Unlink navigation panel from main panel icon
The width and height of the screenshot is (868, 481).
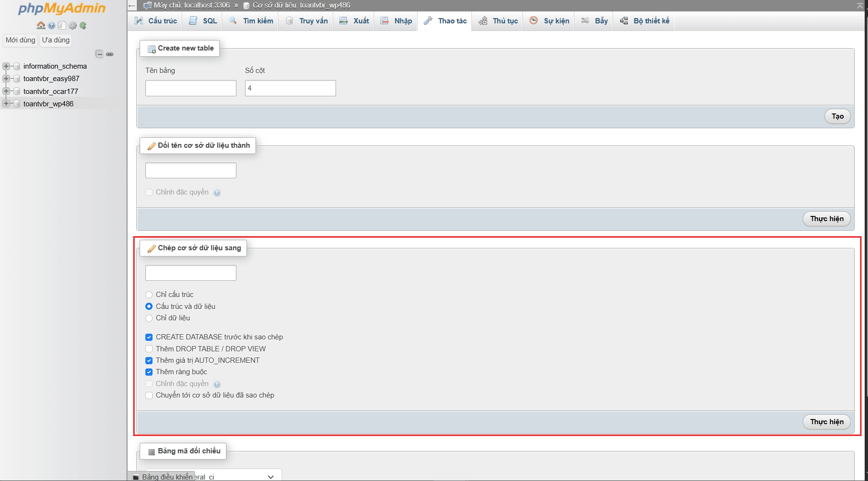(110, 54)
